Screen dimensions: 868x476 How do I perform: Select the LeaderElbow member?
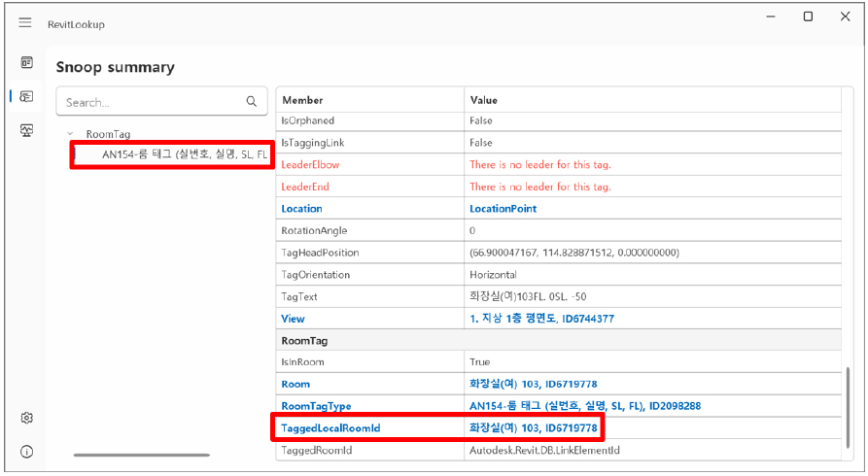point(310,165)
